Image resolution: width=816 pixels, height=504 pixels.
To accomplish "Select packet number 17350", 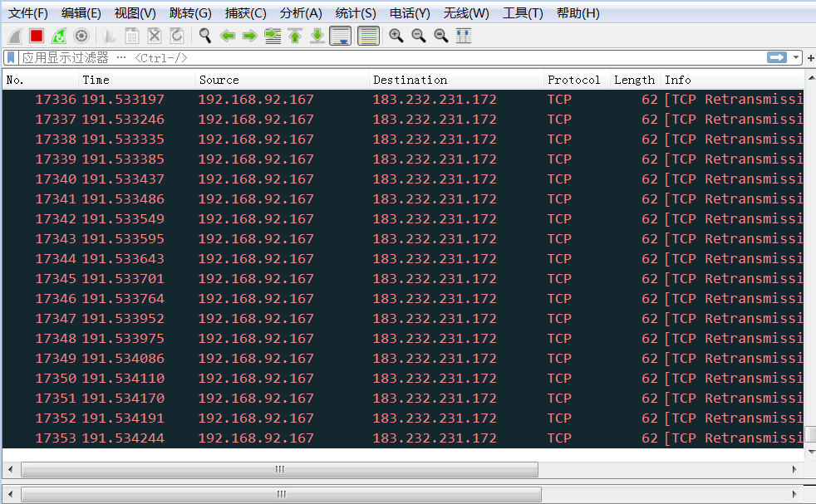I will 403,378.
